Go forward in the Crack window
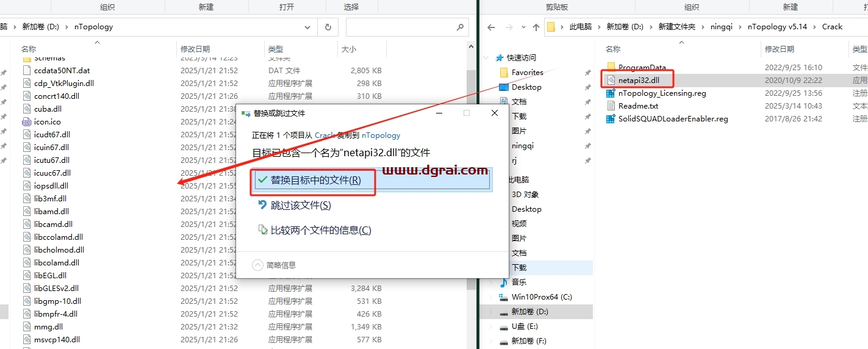 (x=509, y=27)
